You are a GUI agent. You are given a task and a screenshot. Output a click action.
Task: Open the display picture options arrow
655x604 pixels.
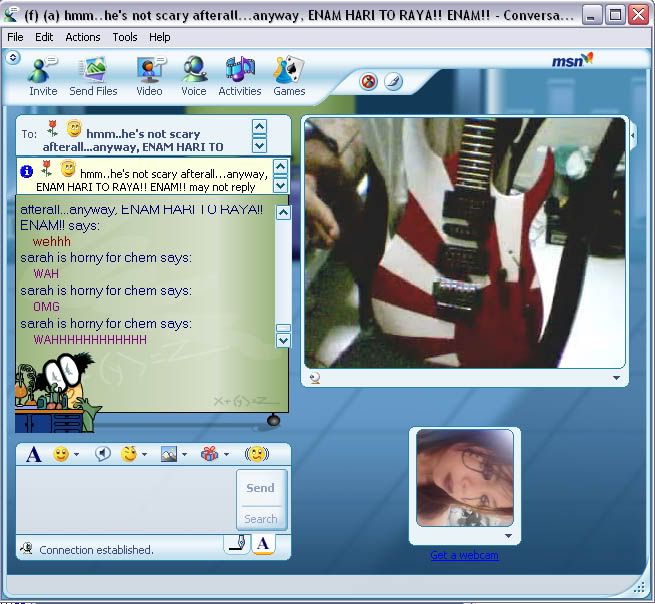click(507, 537)
